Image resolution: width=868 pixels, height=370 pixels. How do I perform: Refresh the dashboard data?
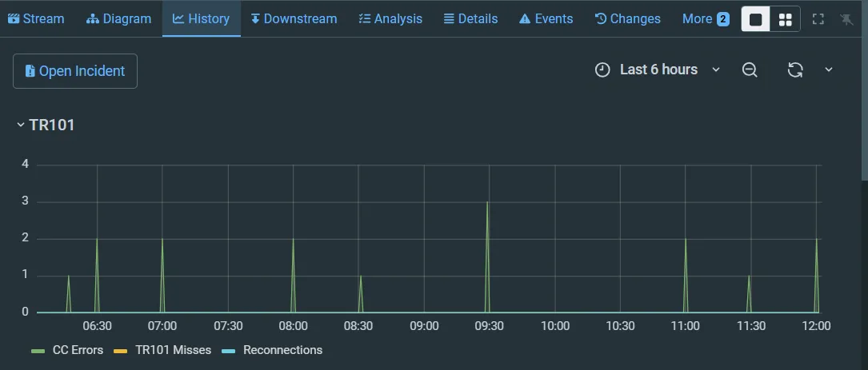(x=795, y=70)
